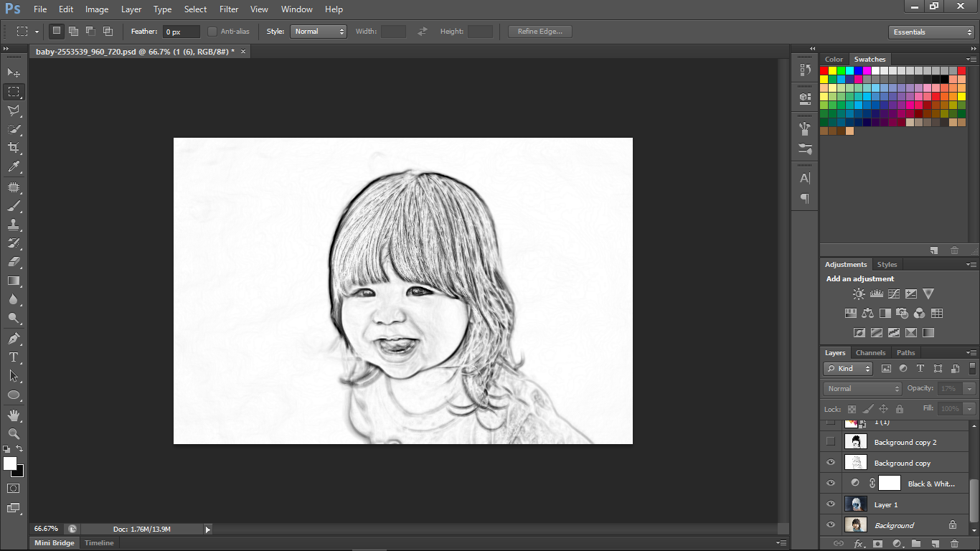Pick the red swatch in Swatches panel
The image size is (980, 551).
pyautogui.click(x=824, y=70)
